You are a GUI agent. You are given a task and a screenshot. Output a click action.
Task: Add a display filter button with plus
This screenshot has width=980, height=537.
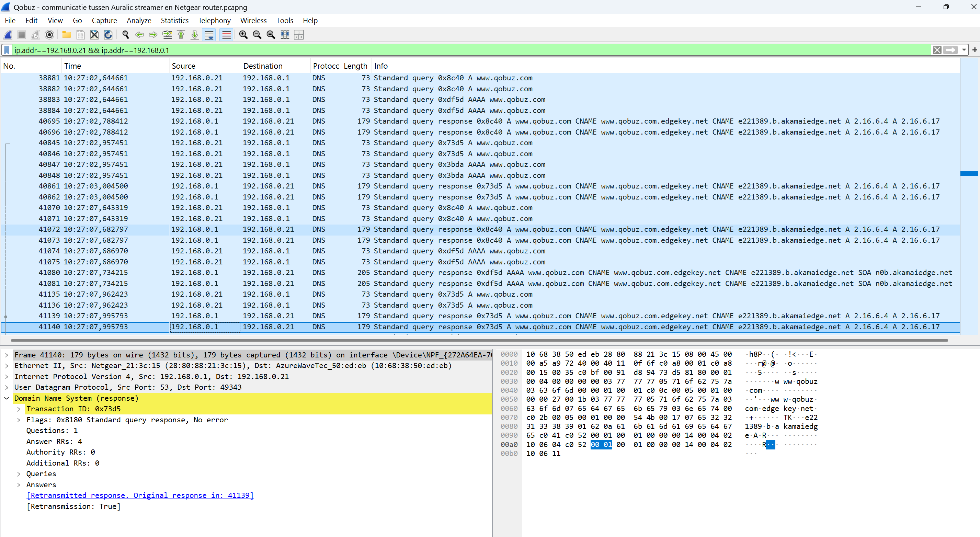[975, 50]
